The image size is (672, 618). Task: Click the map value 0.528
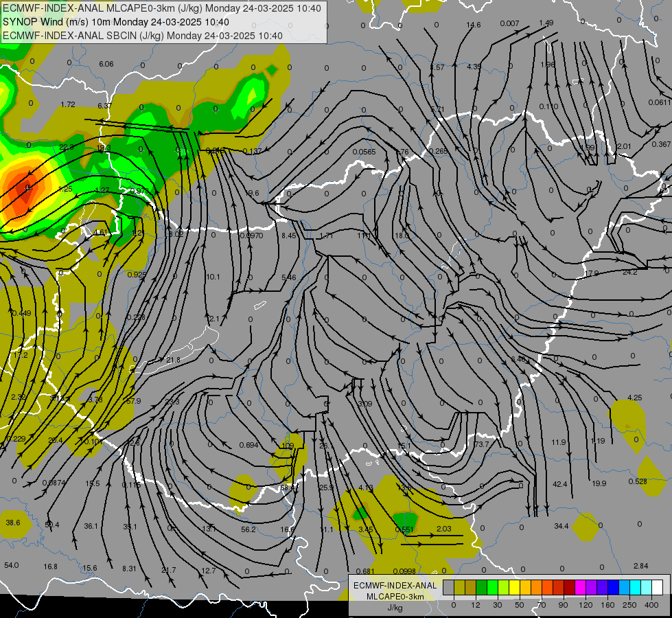[638, 481]
